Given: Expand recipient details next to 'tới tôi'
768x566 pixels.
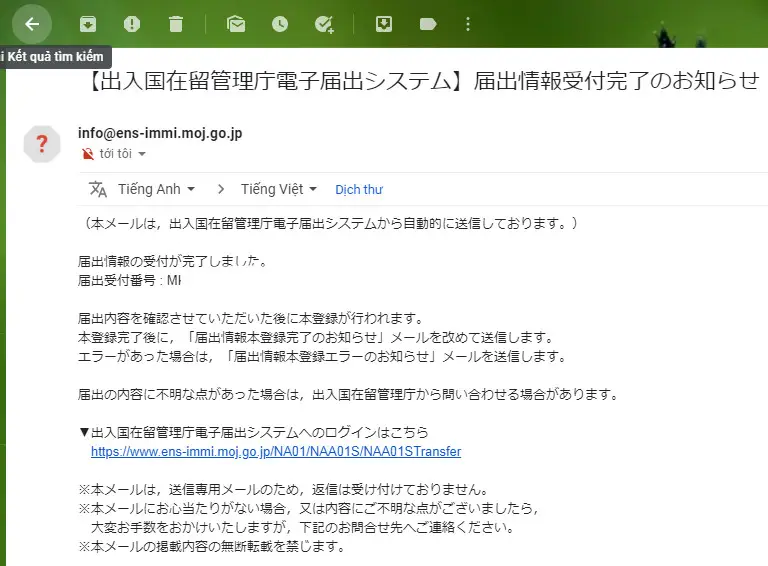Looking at the screenshot, I should pos(142,154).
